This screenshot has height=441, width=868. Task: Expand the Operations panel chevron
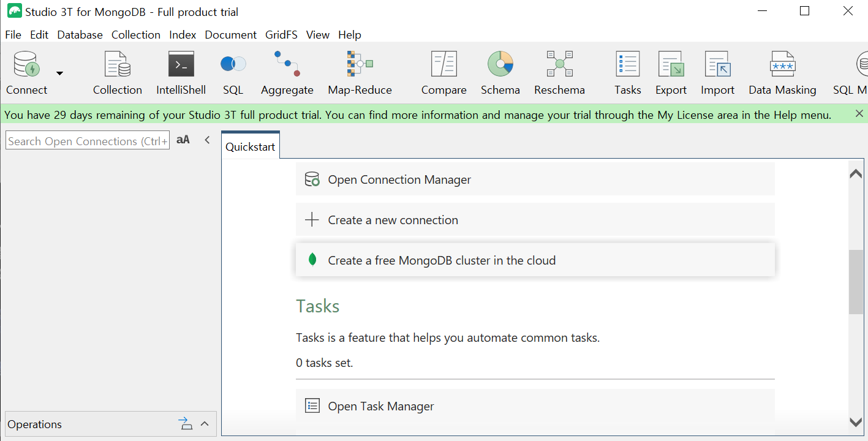[x=205, y=424]
